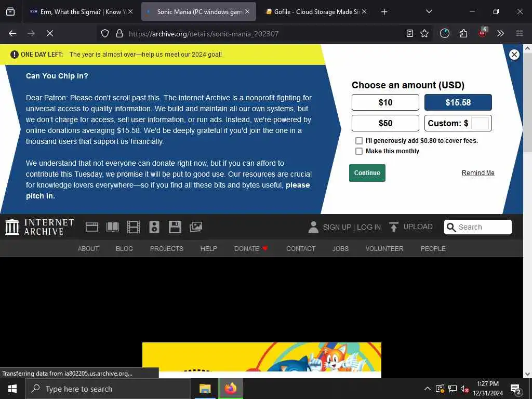List all tabs dropdown arrow
Viewport: 532px width, 399px height.
coord(429,11)
